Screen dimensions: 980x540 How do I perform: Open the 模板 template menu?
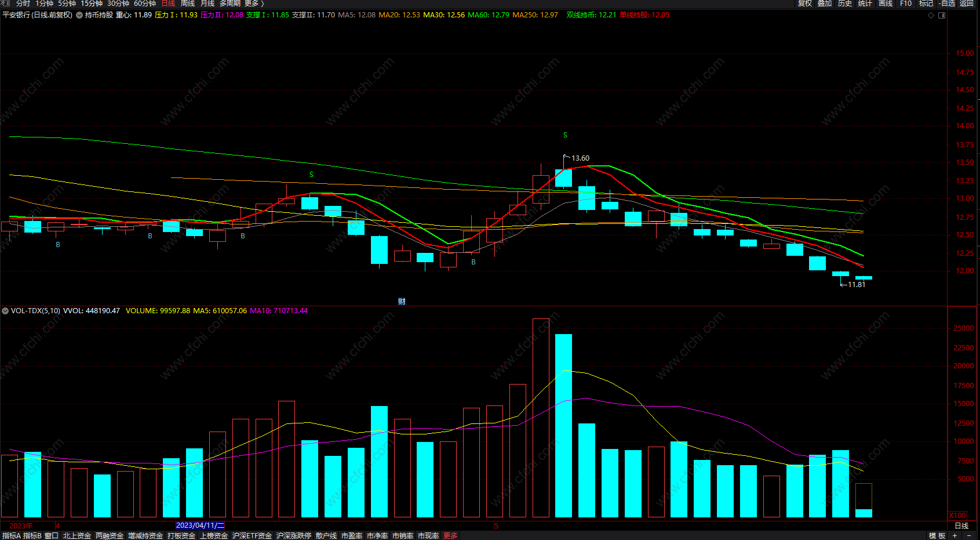pyautogui.click(x=937, y=536)
